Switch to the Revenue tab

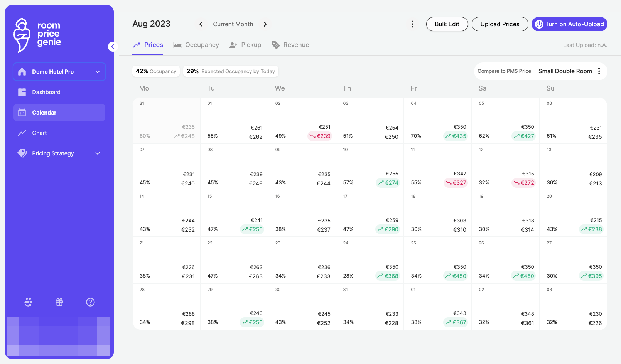pos(290,45)
